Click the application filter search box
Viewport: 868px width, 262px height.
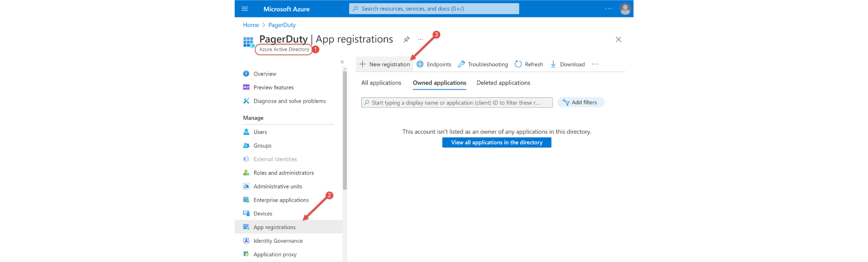[x=457, y=103]
